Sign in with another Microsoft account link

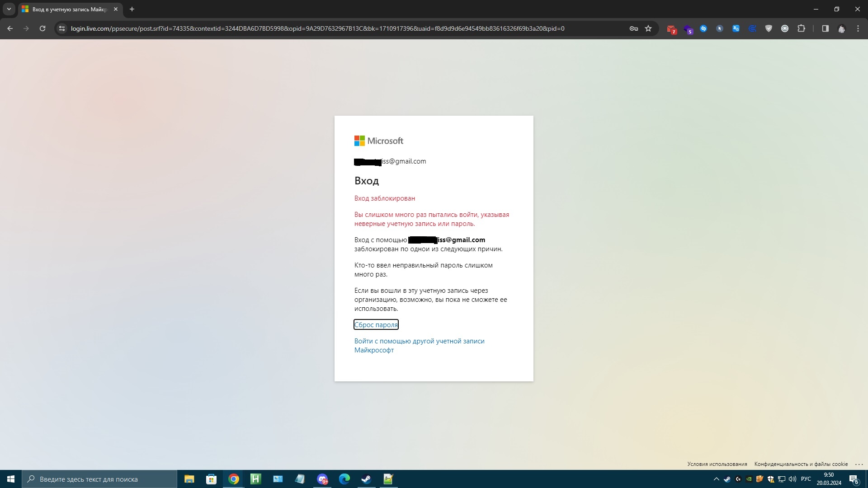(x=419, y=345)
